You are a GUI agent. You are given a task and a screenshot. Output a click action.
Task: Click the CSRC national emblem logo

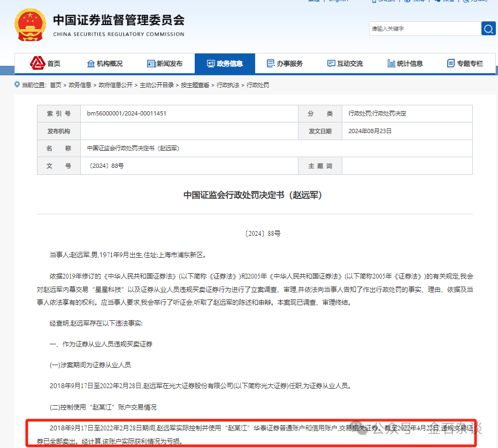[30, 25]
